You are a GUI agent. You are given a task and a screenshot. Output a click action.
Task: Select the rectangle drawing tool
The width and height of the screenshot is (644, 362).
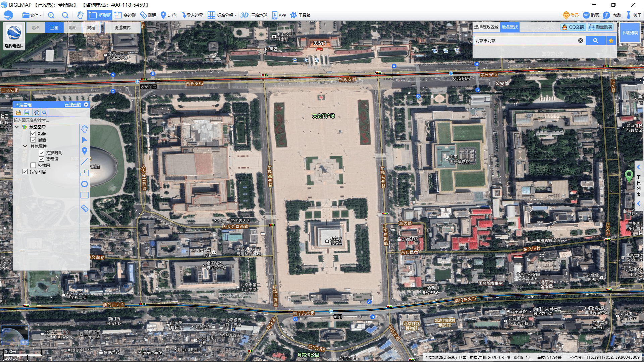pyautogui.click(x=85, y=195)
